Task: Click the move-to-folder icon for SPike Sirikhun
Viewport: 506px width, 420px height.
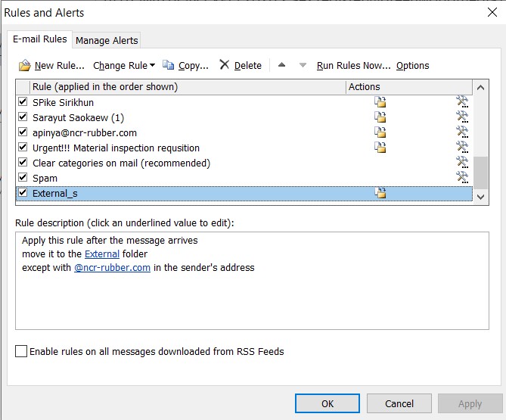Action: tap(380, 102)
